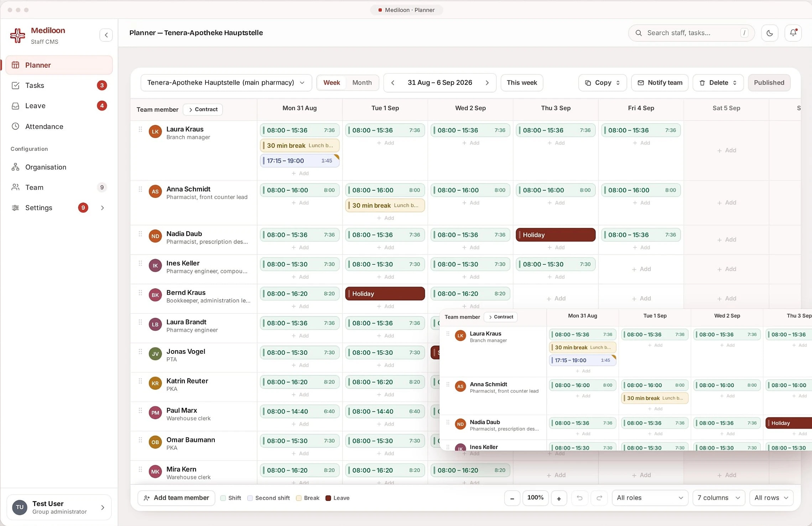Open the All roles filter
Screen dimensions: 812x526
(650, 498)
